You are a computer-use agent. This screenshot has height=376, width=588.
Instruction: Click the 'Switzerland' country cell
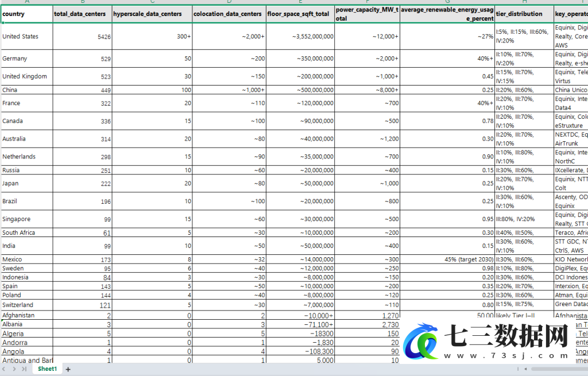point(27,305)
